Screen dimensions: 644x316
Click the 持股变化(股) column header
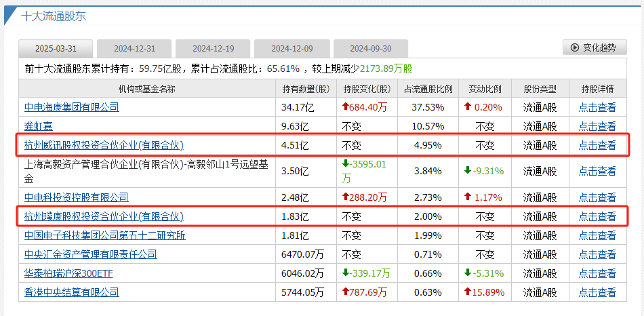(x=367, y=89)
